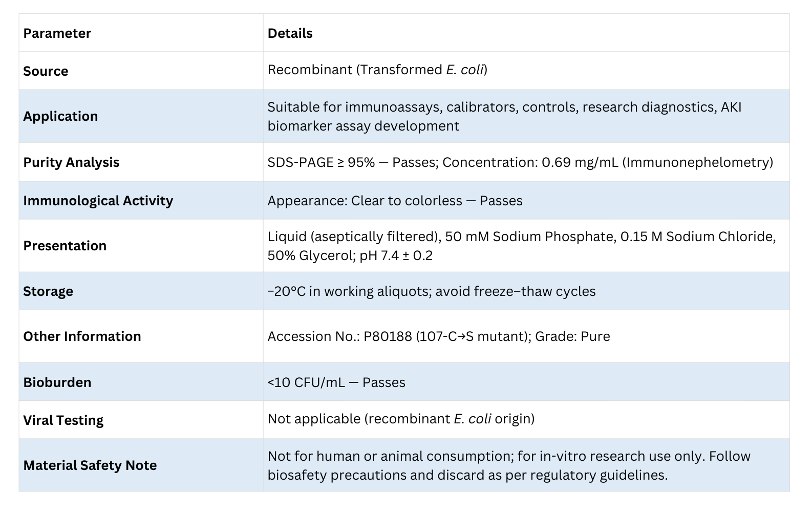Click the Accession No. P80188 text
812x515 pixels.
pos(438,336)
